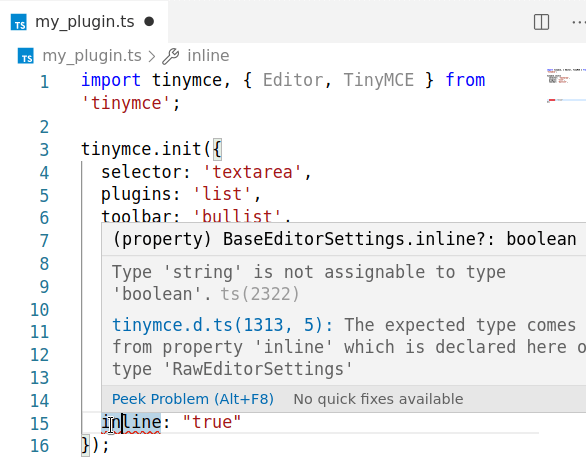
Task: Click the 'bullist' string value
Action: [237, 216]
